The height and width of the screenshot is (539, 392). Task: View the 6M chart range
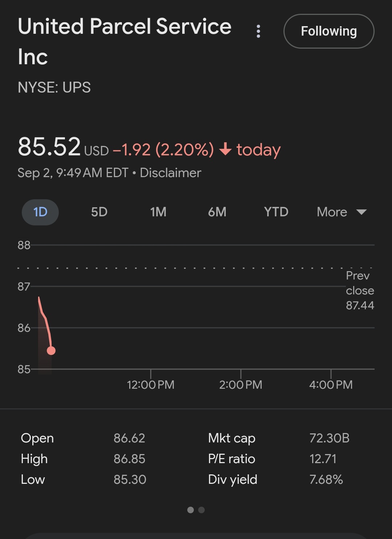pos(217,212)
